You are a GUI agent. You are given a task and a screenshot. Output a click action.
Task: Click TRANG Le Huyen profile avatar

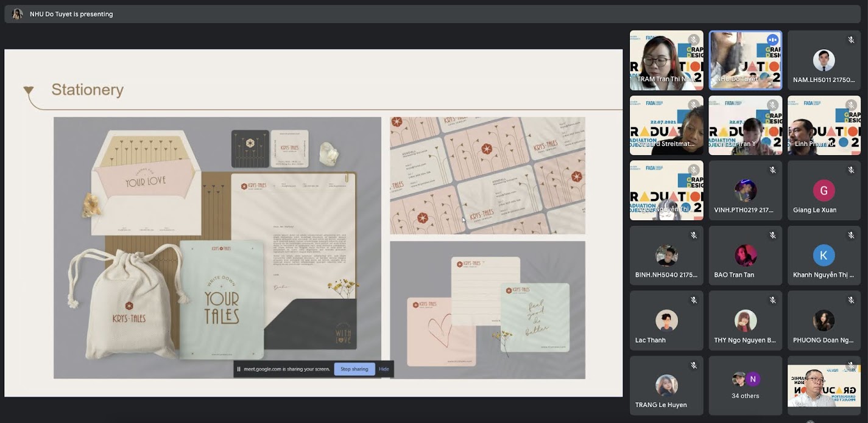[666, 385]
